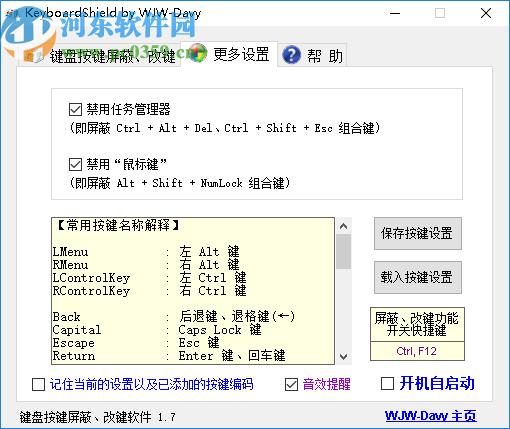Image resolution: width=510 pixels, height=429 pixels.
Task: Click the Return key explanation row
Action: [x=169, y=356]
